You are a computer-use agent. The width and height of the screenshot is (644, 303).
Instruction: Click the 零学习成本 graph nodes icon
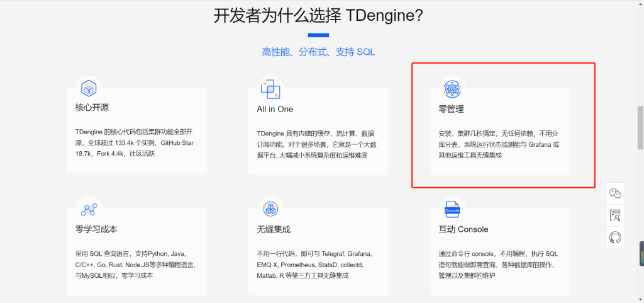point(89,209)
